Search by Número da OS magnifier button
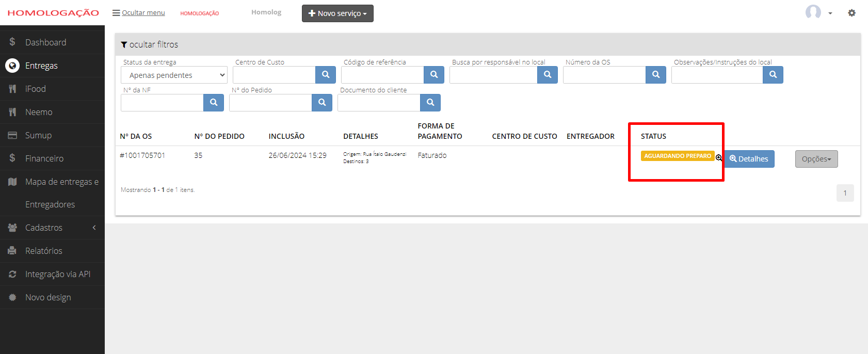The height and width of the screenshot is (354, 868). 656,75
